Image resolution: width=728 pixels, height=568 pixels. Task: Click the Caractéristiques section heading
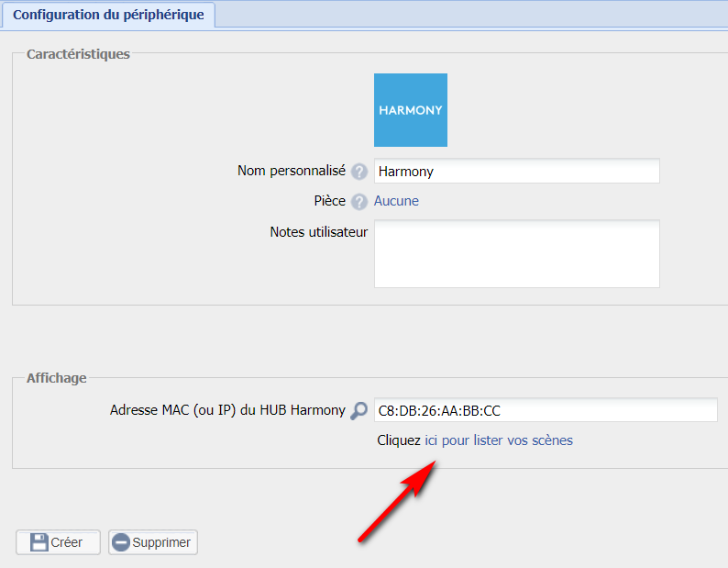[x=78, y=54]
